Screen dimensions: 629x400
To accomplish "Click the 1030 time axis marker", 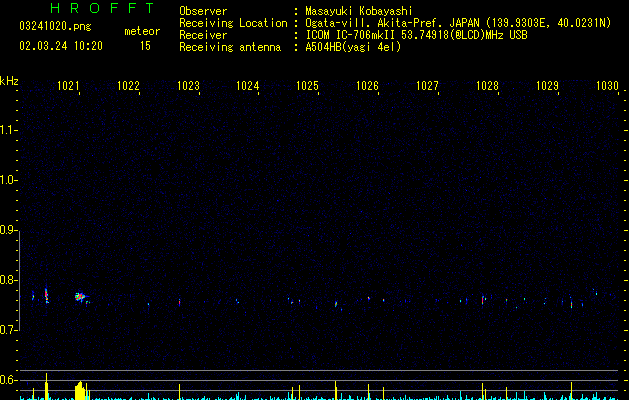I will 607,86.
